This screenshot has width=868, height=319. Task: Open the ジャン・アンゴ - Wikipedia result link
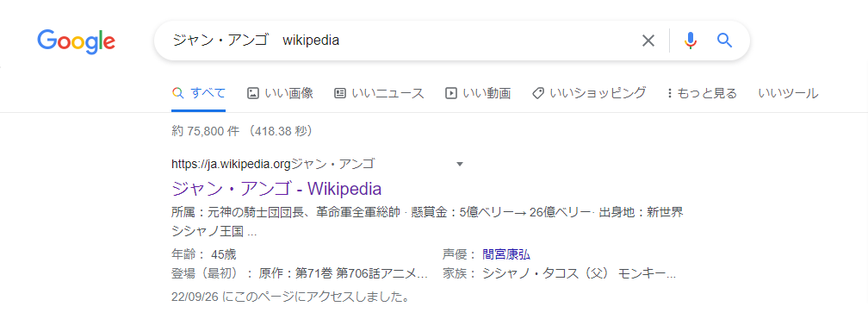pyautogui.click(x=276, y=189)
